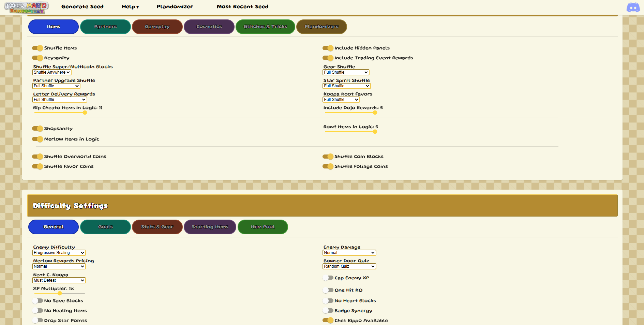The height and width of the screenshot is (325, 644).
Task: Disable Shopsanity
Action: 38,129
